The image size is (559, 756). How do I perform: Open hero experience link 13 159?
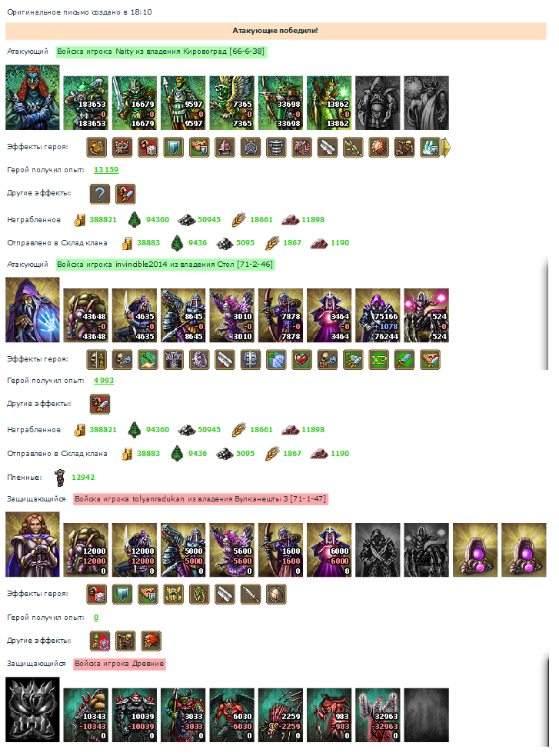tap(106, 170)
